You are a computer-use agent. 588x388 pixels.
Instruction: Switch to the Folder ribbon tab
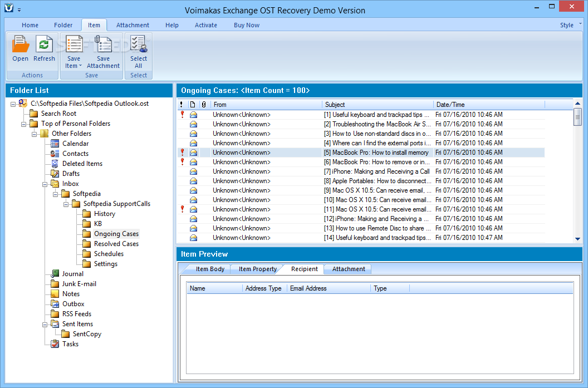[63, 25]
